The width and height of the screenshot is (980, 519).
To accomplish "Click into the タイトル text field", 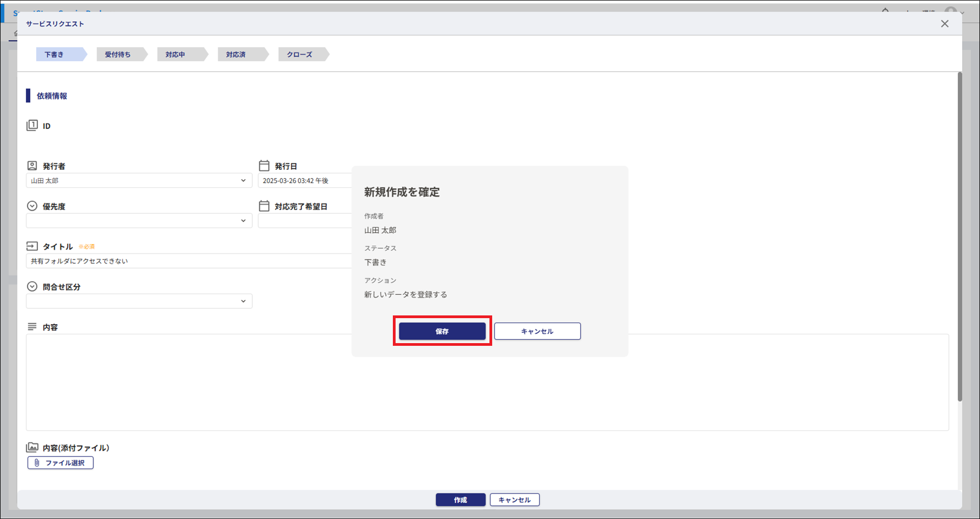I will (x=184, y=261).
